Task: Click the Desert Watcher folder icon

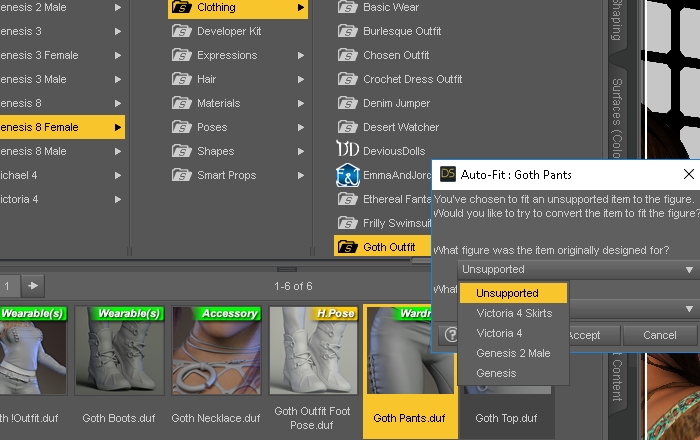Action: [x=347, y=127]
